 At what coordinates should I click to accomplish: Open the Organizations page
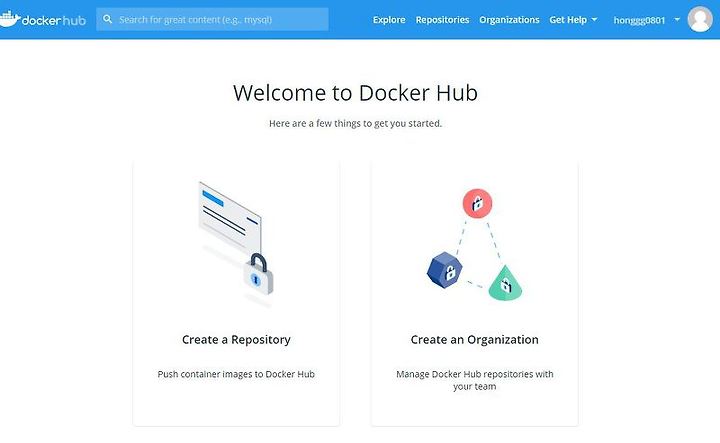509,20
